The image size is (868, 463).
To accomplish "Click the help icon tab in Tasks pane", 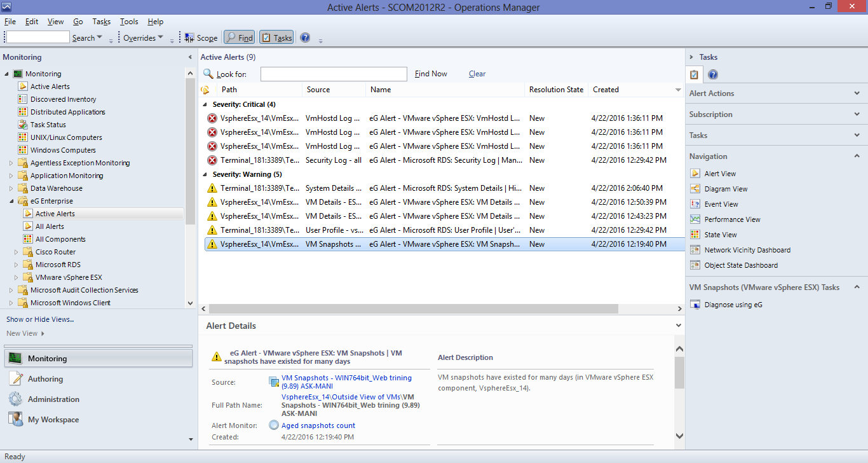I will pyautogui.click(x=713, y=75).
